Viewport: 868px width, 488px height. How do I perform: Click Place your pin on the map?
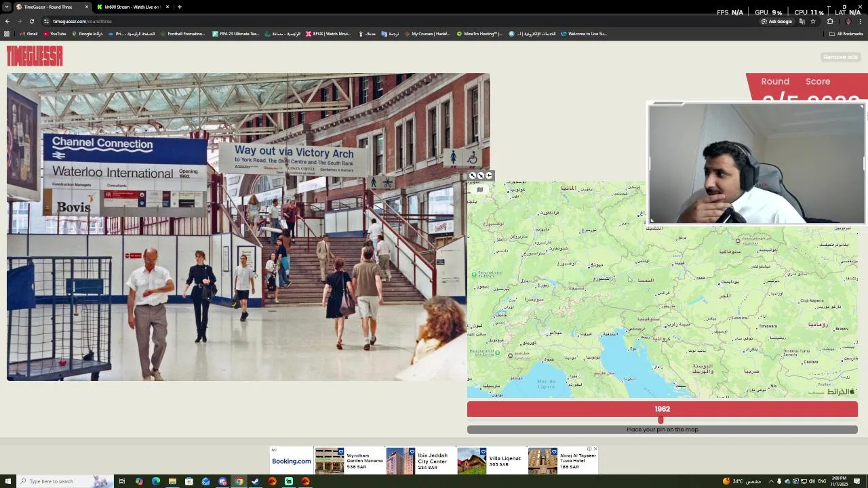point(663,429)
